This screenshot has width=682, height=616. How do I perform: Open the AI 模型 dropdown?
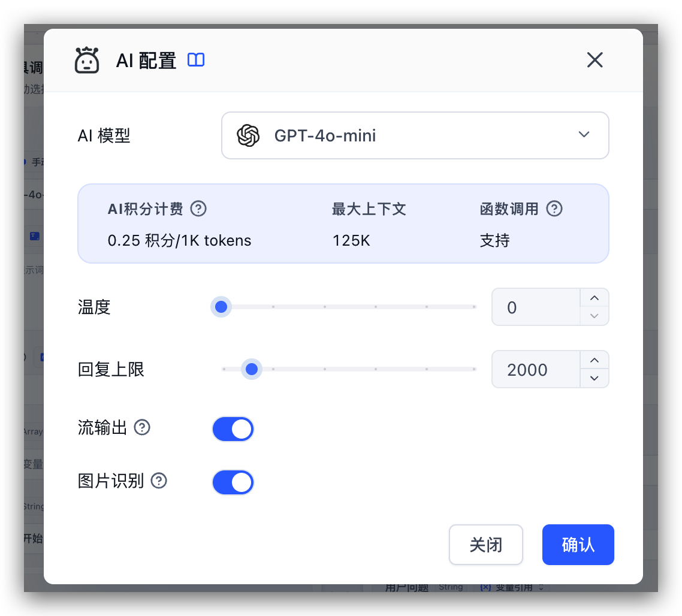(415, 135)
